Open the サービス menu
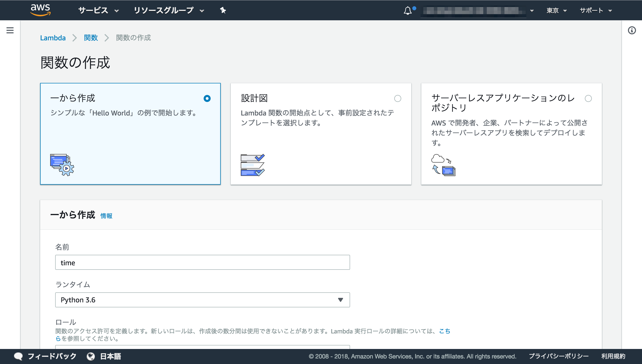Screen dimensions: 642x364 98,11
